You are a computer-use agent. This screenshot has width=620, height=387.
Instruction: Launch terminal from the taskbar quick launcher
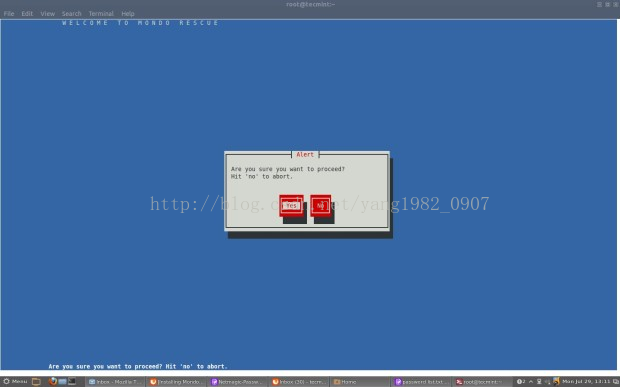point(72,381)
